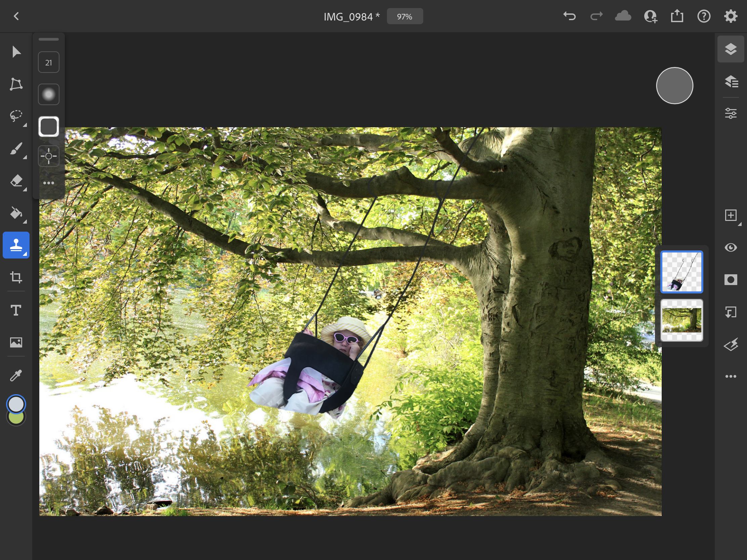Expand the Add Layer plus options

(x=731, y=215)
